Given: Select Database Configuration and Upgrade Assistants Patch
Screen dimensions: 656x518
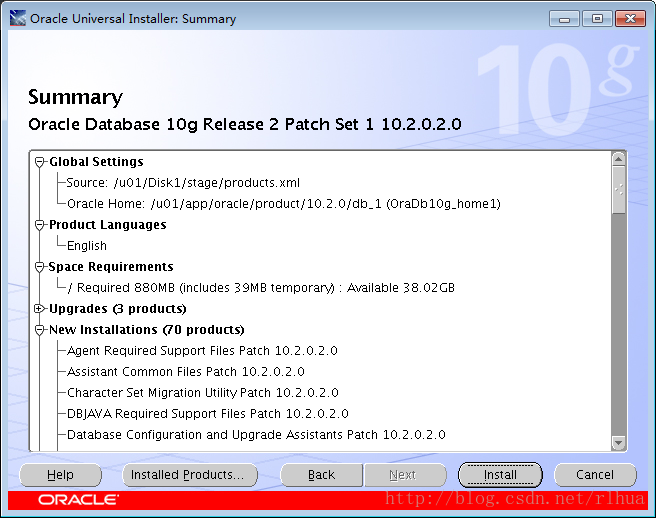Looking at the screenshot, I should tap(256, 435).
